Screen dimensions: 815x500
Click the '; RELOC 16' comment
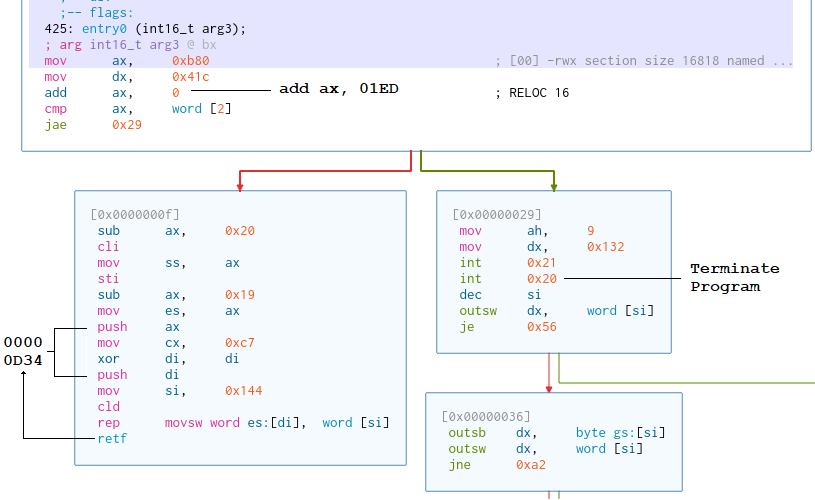pos(532,93)
